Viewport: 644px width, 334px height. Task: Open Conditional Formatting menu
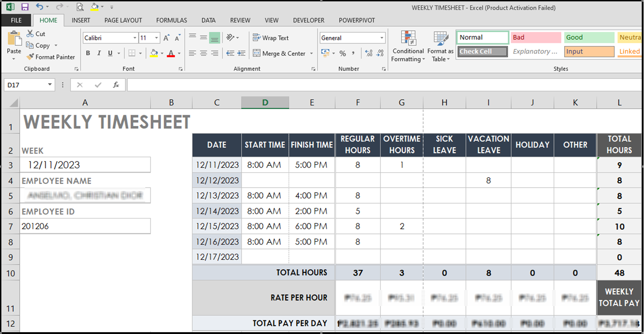(x=408, y=47)
